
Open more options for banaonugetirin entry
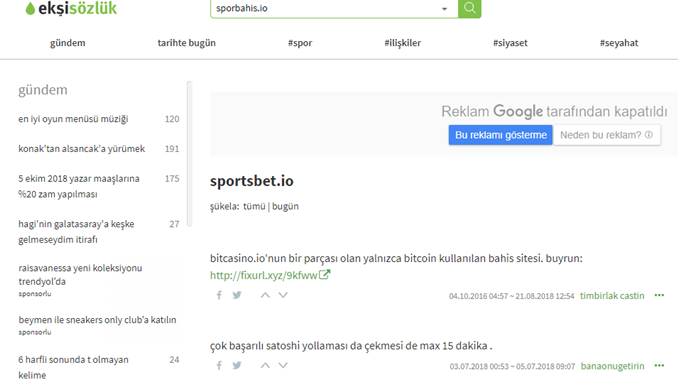click(659, 366)
